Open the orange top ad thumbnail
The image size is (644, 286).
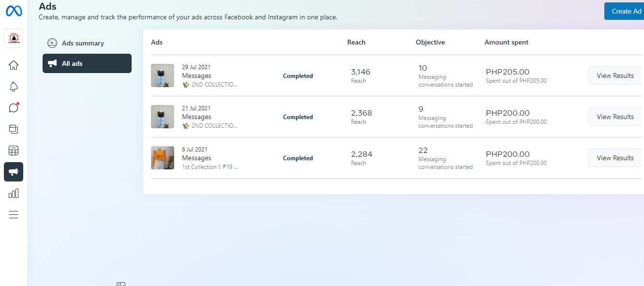(x=163, y=158)
